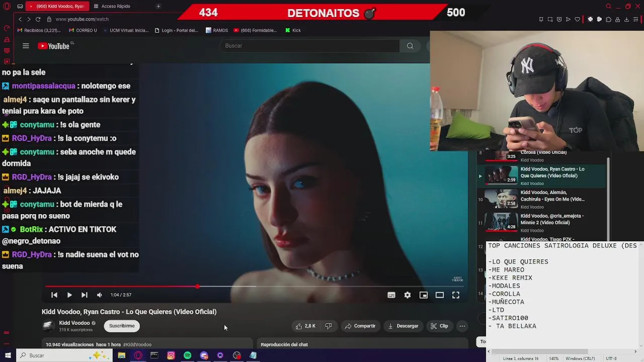The height and width of the screenshot is (362, 644).
Task: Click the pin icon in browser toolbar
Action: click(x=541, y=19)
